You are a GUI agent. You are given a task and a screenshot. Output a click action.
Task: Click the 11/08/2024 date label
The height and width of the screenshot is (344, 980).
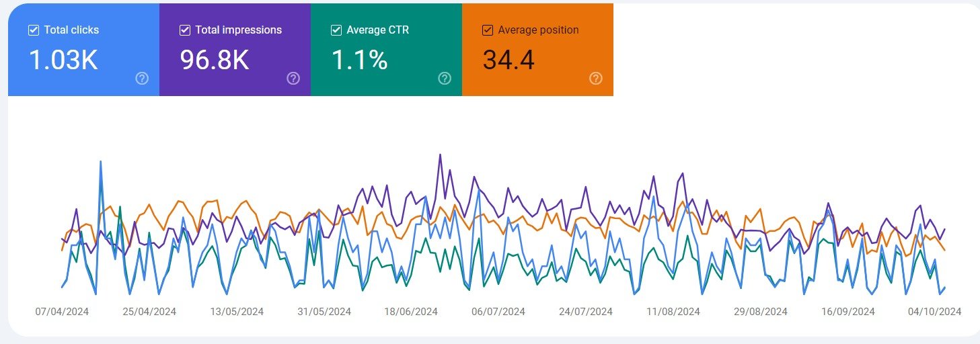pyautogui.click(x=673, y=312)
